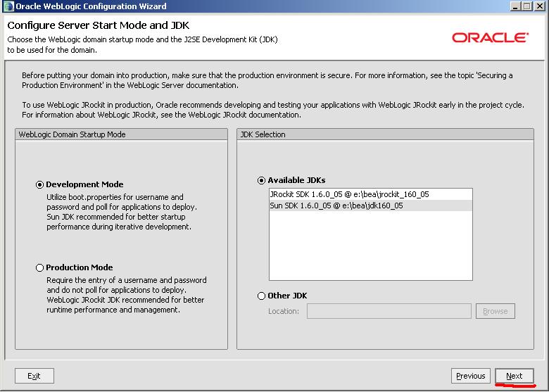Click the Browse button
The width and height of the screenshot is (549, 392).
tap(495, 311)
